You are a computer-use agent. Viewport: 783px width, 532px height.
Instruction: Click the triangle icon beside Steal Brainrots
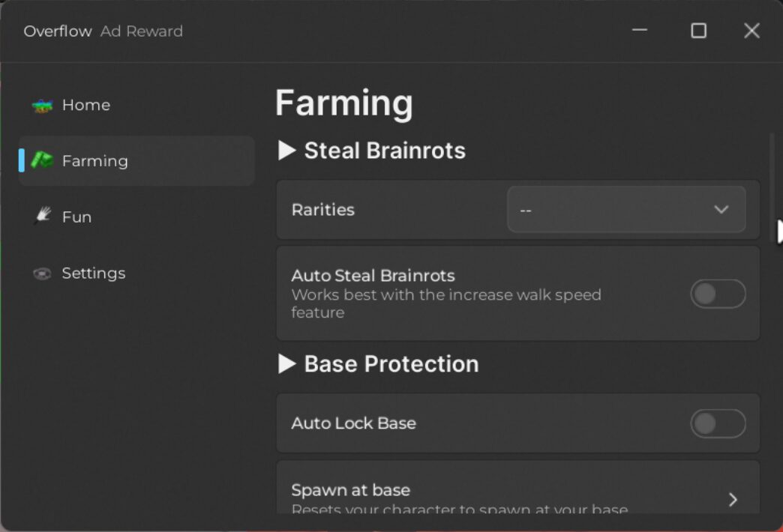pyautogui.click(x=286, y=150)
